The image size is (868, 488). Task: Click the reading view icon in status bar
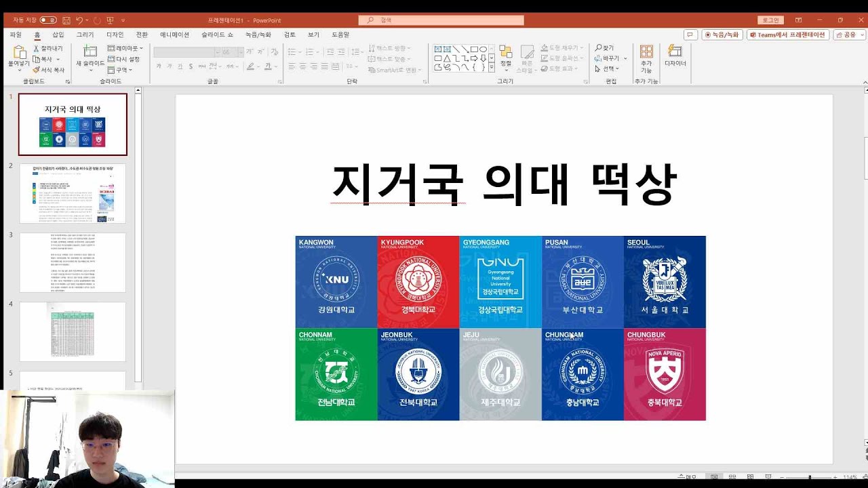pos(750,478)
